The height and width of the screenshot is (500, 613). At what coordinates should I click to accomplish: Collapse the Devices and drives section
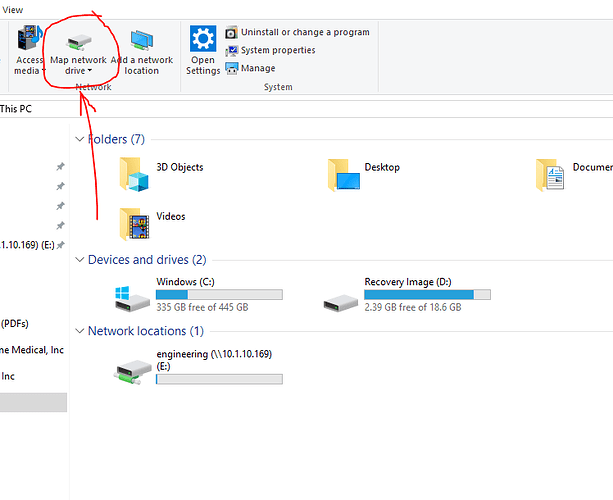(x=80, y=260)
